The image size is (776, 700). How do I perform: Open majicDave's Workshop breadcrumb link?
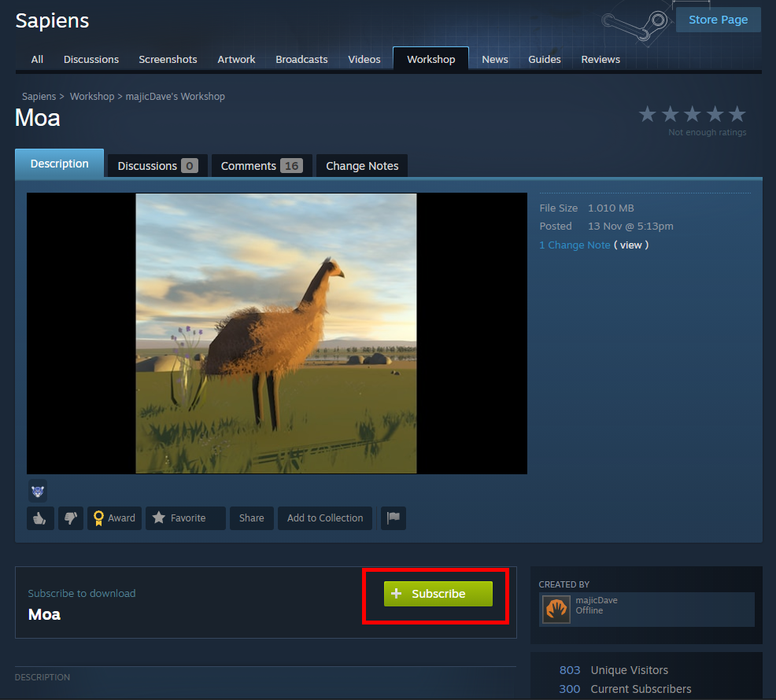[176, 97]
